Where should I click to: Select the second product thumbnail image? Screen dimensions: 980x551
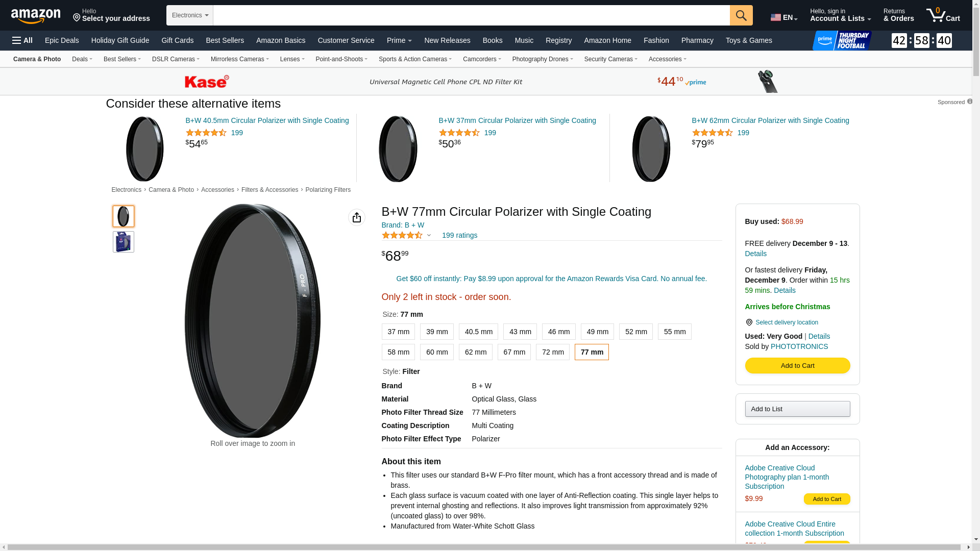tap(124, 242)
